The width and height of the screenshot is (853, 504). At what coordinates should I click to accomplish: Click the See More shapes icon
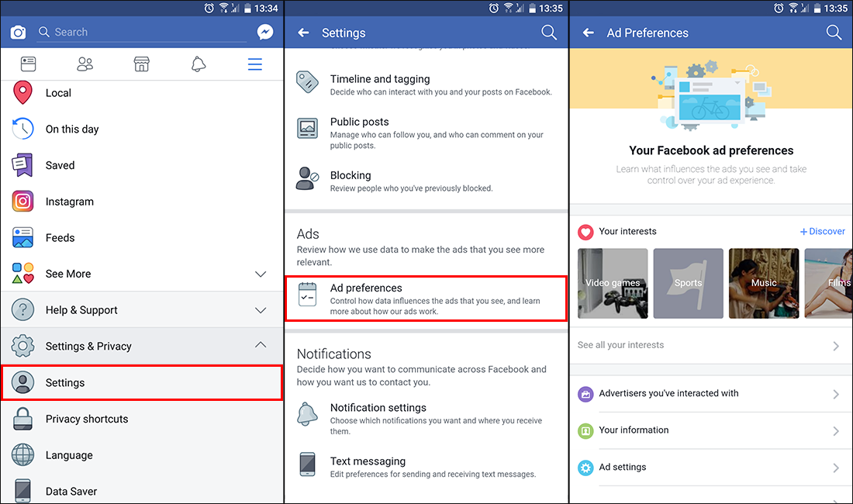click(x=22, y=274)
